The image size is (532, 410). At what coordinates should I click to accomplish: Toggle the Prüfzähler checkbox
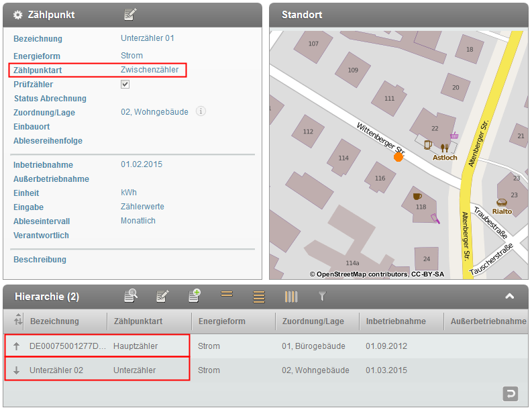(x=125, y=85)
